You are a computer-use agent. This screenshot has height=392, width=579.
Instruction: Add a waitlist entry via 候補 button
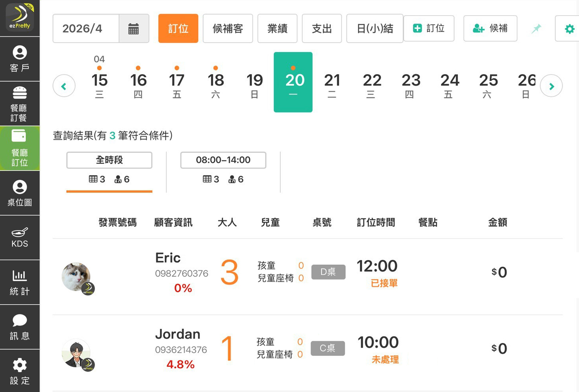tap(490, 28)
